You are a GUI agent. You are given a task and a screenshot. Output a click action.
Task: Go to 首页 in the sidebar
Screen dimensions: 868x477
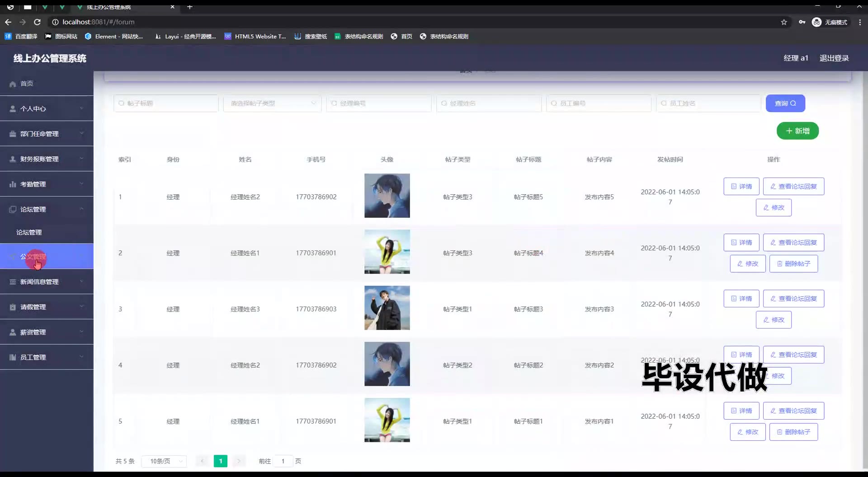[47, 84]
